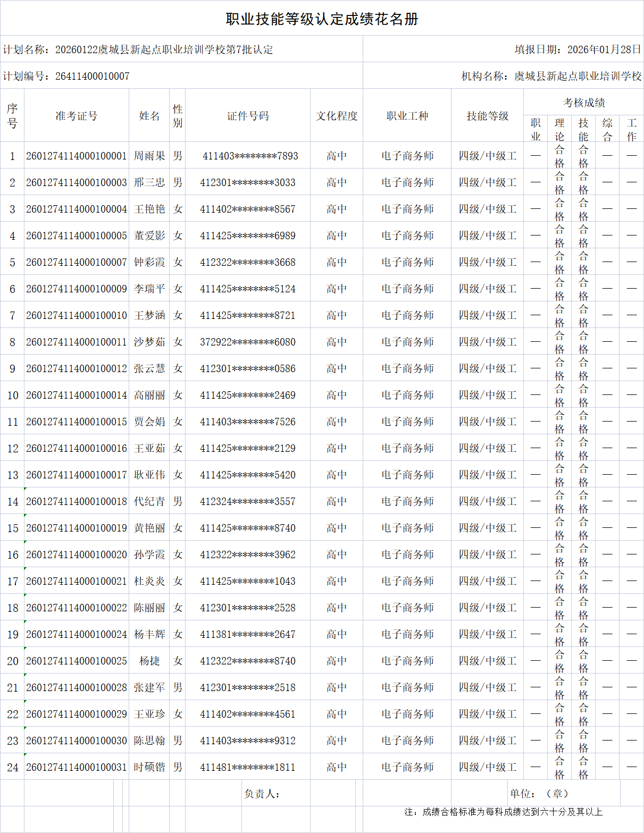Select 邢三忠's certificate number cell
The width and height of the screenshot is (644, 833).
pos(248,182)
